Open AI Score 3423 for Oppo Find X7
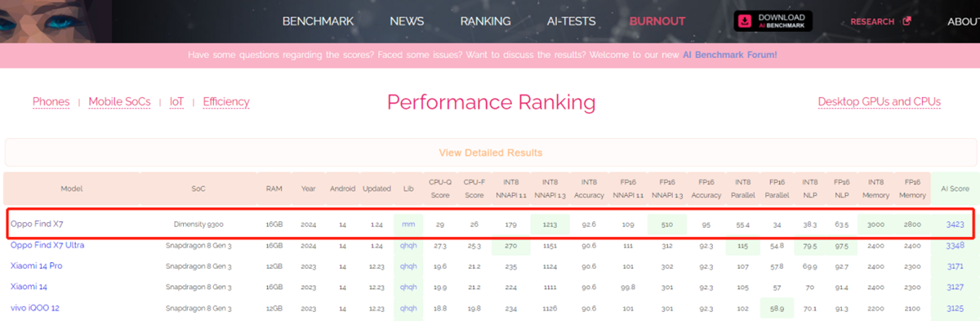This screenshot has height=321, width=980. click(x=955, y=224)
